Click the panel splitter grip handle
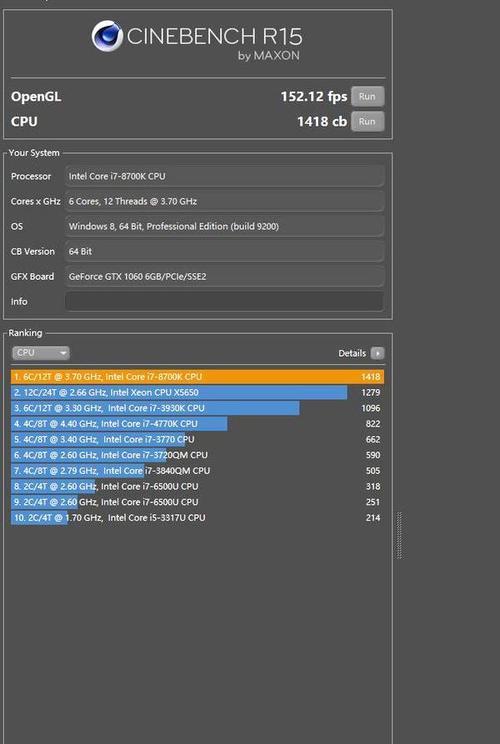This screenshot has height=744, width=500. pyautogui.click(x=399, y=535)
